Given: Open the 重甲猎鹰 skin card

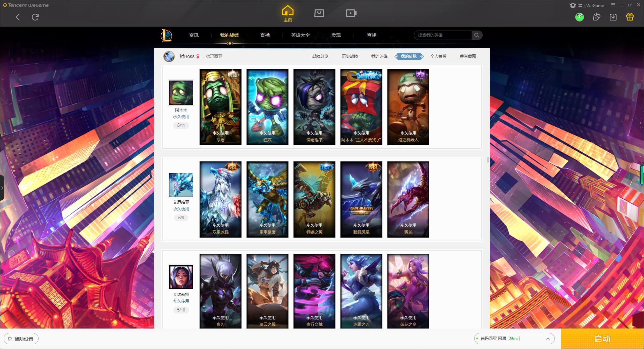Looking at the screenshot, I should (267, 199).
